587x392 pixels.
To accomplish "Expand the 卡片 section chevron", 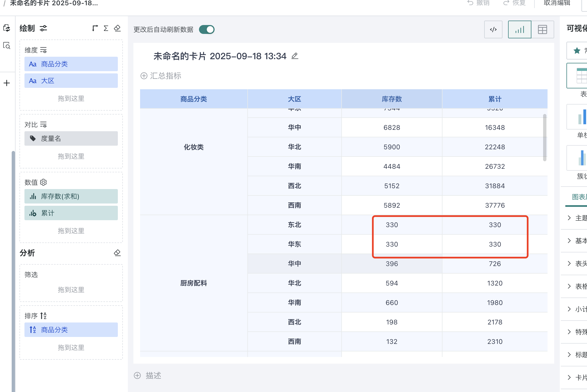I will [x=569, y=377].
